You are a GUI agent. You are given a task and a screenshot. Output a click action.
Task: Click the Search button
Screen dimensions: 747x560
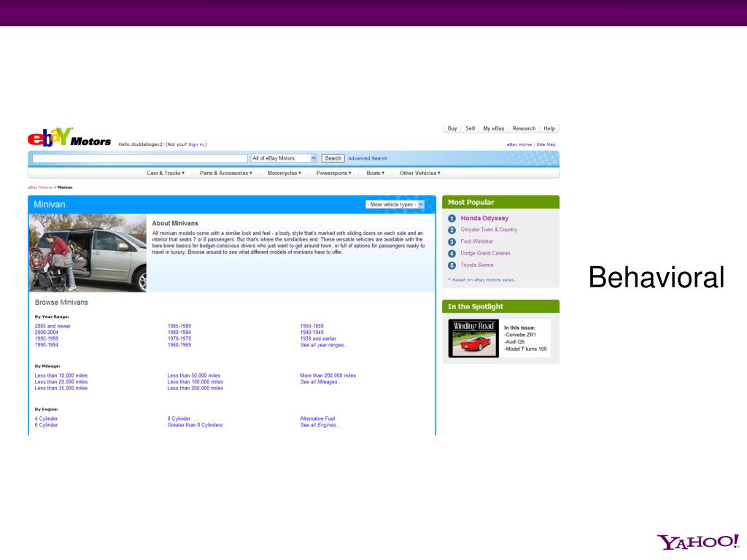click(333, 158)
